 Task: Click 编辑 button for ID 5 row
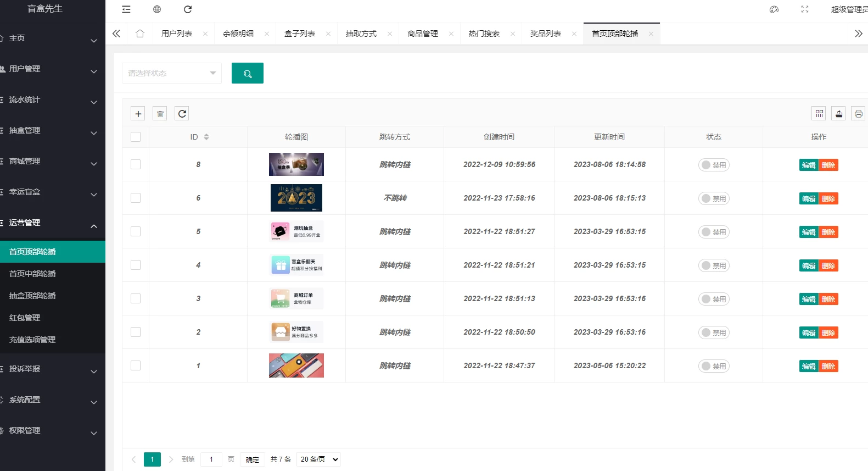809,232
